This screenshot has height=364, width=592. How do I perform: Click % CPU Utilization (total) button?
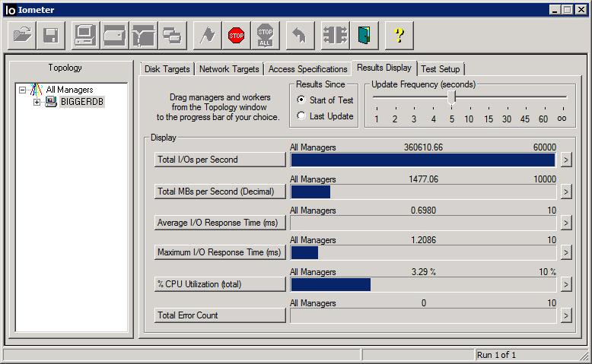coord(220,284)
